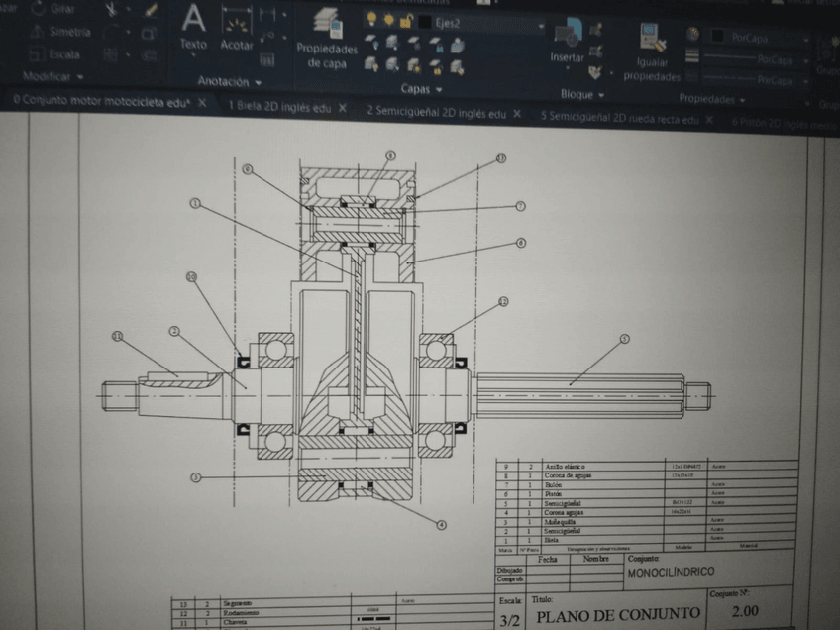Switch to the 1 Biela 2D inglés edu tab

(279, 107)
